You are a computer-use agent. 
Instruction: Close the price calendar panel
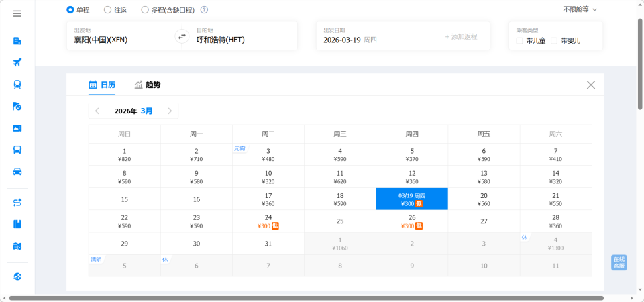pyautogui.click(x=591, y=85)
